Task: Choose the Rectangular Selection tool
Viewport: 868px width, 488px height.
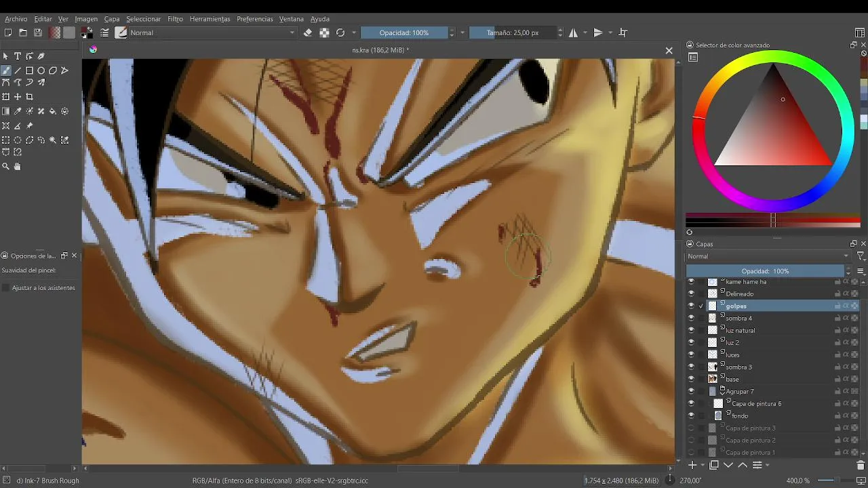Action: pyautogui.click(x=6, y=140)
